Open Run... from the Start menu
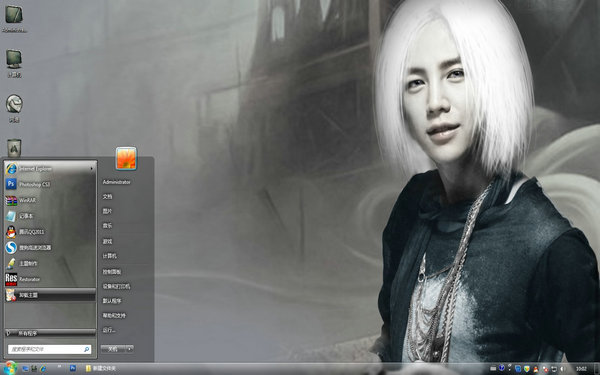 tap(109, 330)
